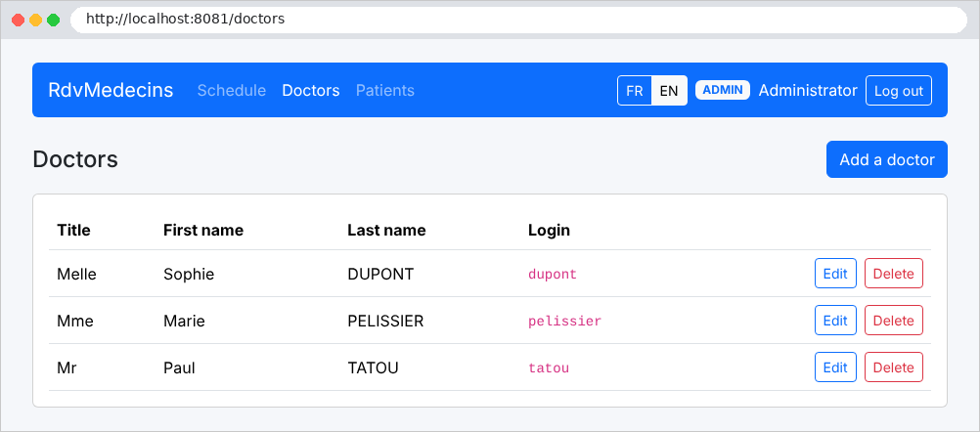Select the pelissier login value
The height and width of the screenshot is (432, 980).
(564, 321)
